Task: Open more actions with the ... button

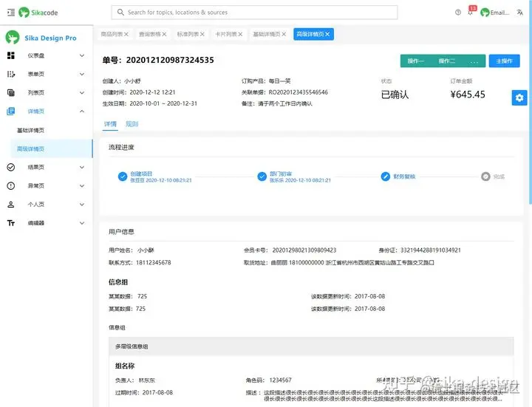Action: pyautogui.click(x=474, y=61)
